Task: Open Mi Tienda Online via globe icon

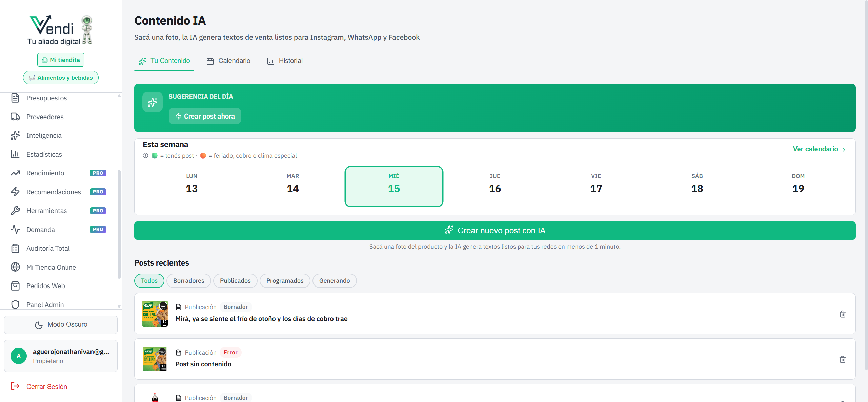Action: 15,267
